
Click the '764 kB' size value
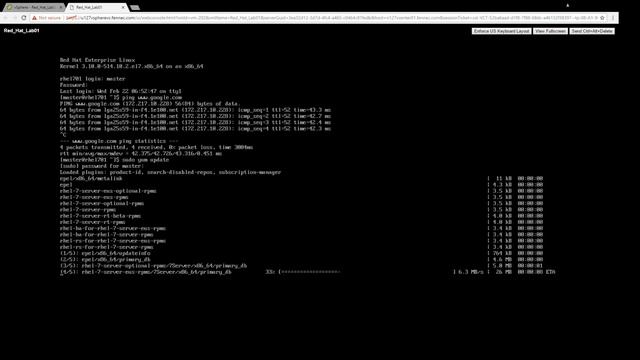tap(502, 253)
